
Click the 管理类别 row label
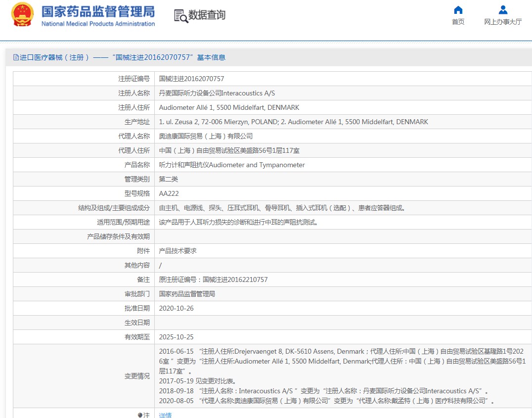(137, 179)
